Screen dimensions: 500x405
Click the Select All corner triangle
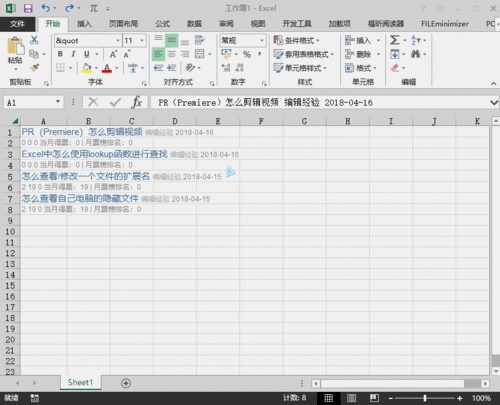pyautogui.click(x=14, y=121)
